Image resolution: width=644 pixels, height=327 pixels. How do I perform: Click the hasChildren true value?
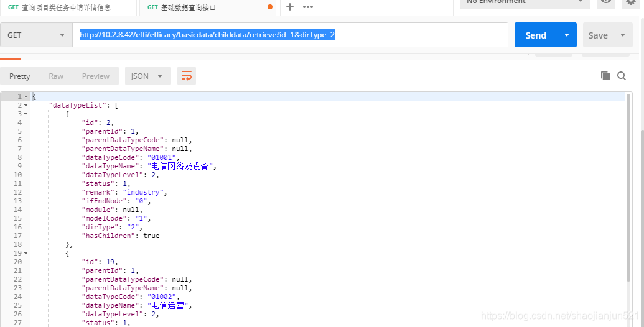(x=151, y=236)
